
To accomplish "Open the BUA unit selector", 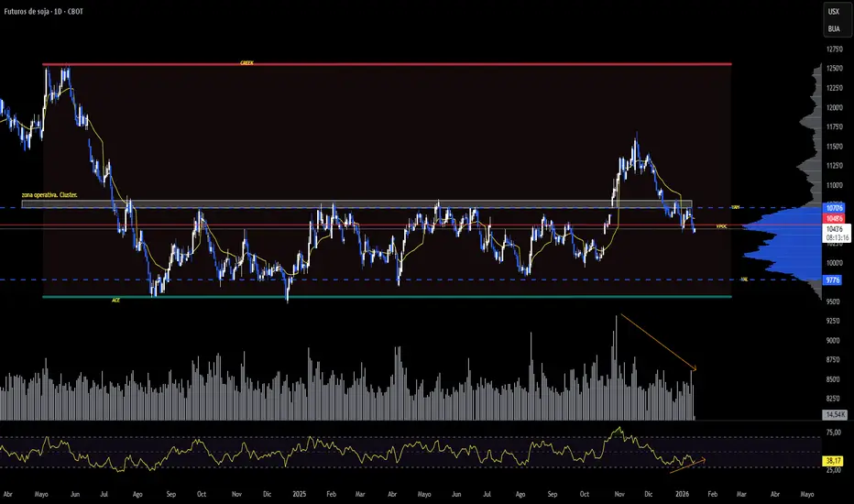I will click(833, 29).
